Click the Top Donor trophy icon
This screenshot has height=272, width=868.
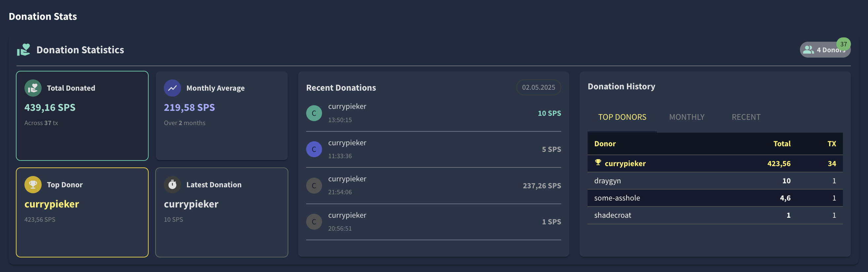pyautogui.click(x=33, y=185)
